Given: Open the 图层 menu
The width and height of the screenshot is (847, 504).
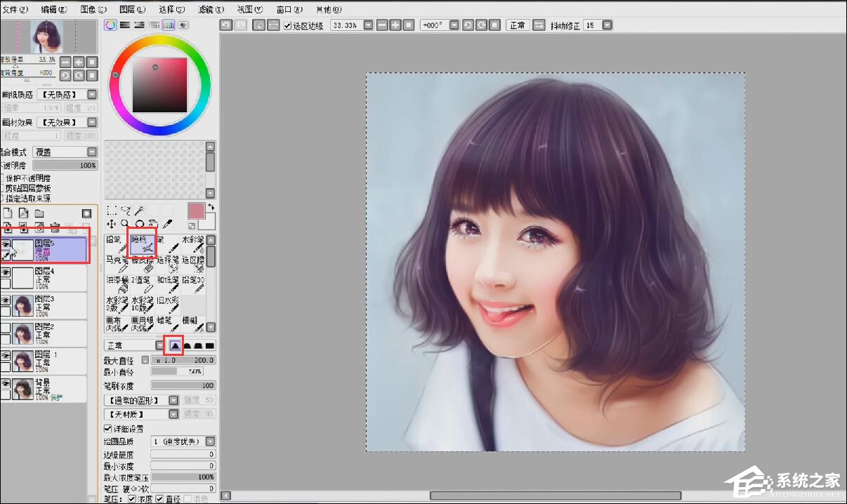Looking at the screenshot, I should 132,9.
